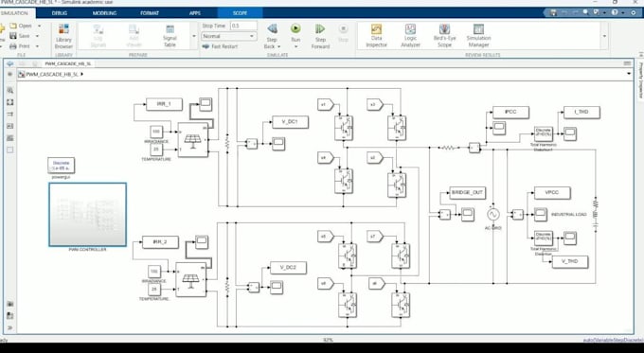This screenshot has width=644, height=353.
Task: Select the V_THD display block
Action: 570,261
